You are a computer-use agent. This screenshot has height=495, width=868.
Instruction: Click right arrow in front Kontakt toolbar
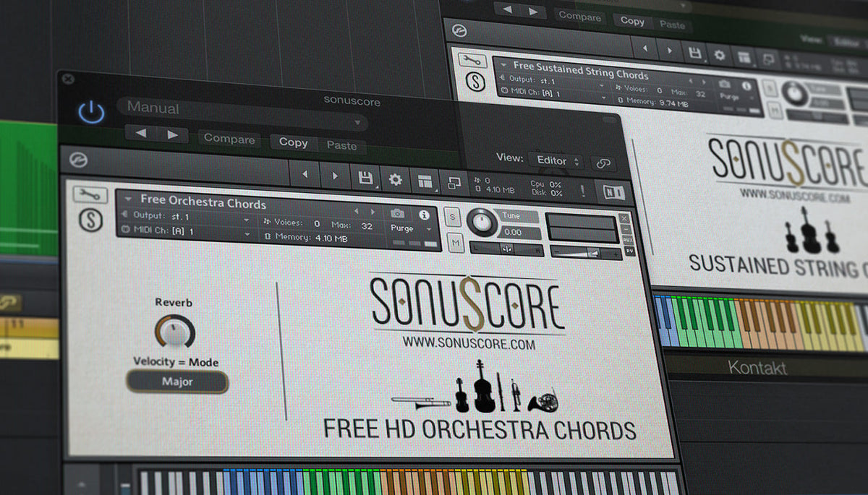pyautogui.click(x=334, y=176)
